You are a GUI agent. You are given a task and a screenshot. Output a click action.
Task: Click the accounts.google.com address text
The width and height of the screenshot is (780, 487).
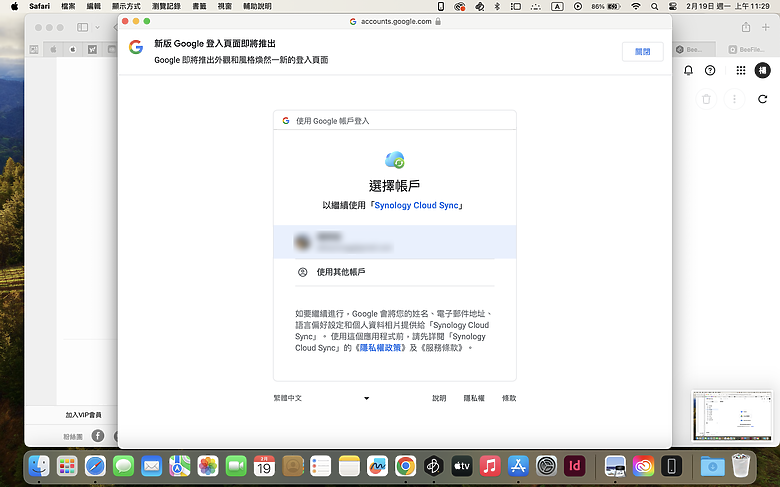click(396, 21)
